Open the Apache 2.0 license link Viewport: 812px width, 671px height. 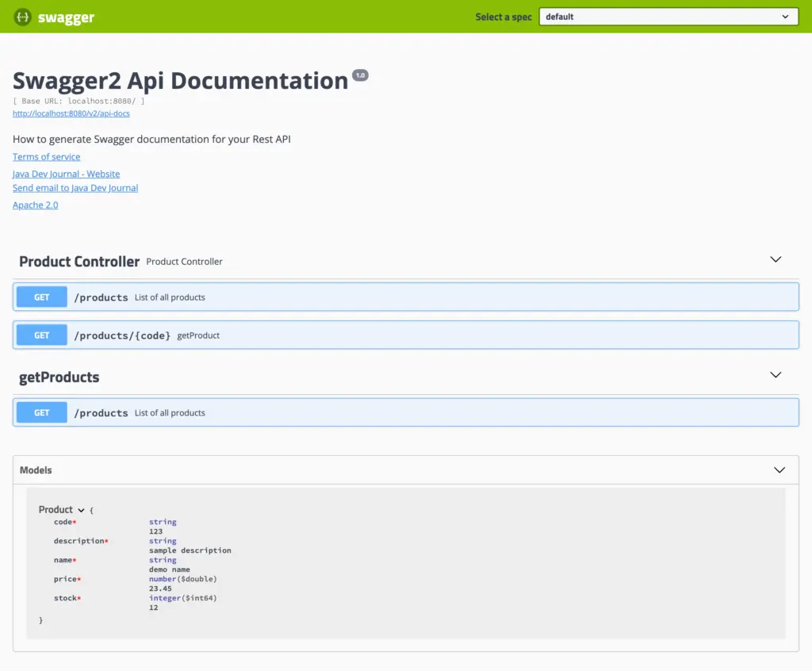[35, 205]
